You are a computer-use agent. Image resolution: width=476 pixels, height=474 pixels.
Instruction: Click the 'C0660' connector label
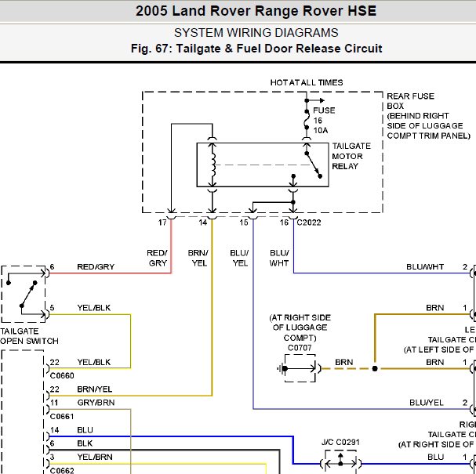click(62, 376)
